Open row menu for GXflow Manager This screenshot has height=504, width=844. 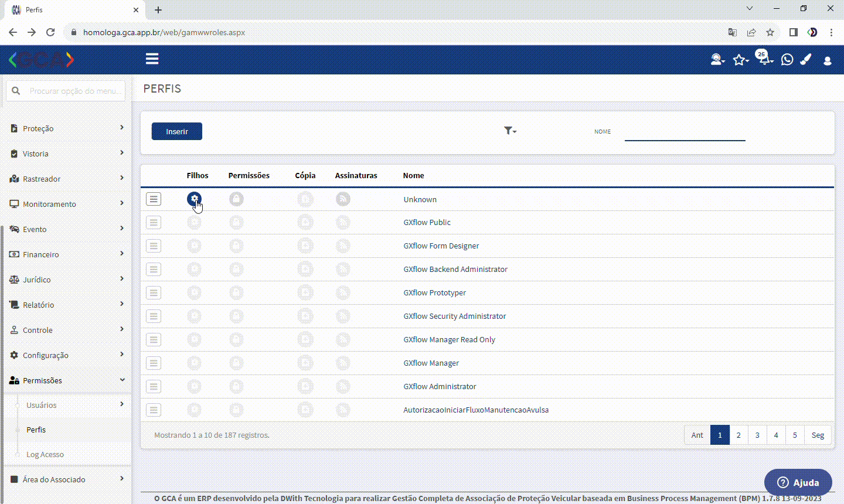[154, 363]
